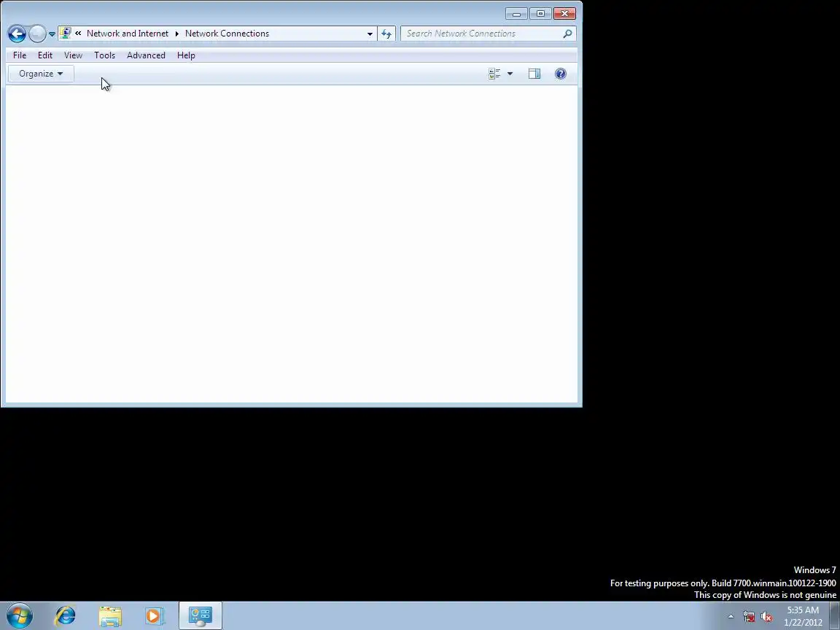Maximize the Network Connections window

click(x=540, y=13)
